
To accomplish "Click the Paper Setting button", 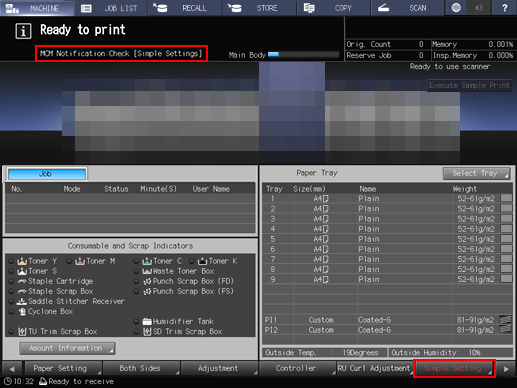I will [x=63, y=368].
